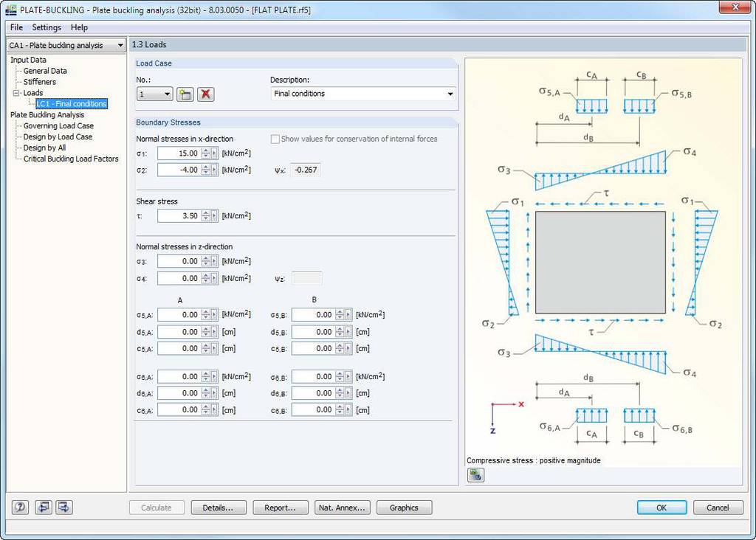This screenshot has height=540, width=756.
Task: Click the Calculate button
Action: coord(157,508)
